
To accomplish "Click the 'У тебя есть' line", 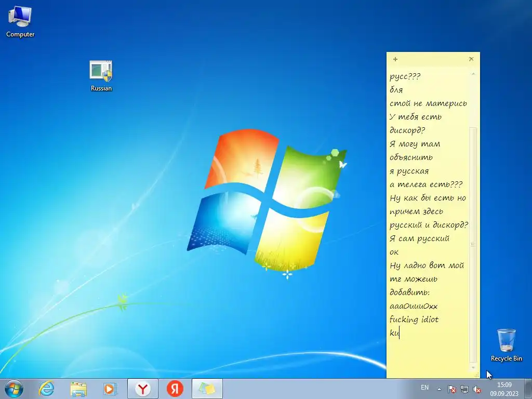I will (x=416, y=117).
